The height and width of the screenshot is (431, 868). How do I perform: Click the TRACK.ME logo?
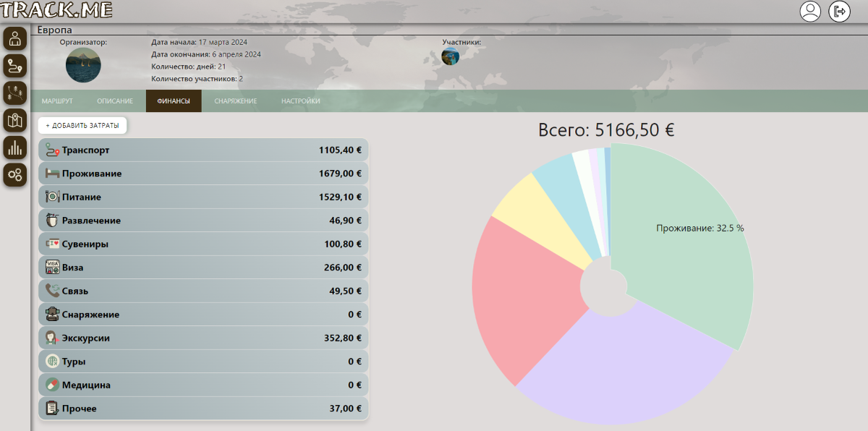point(56,11)
